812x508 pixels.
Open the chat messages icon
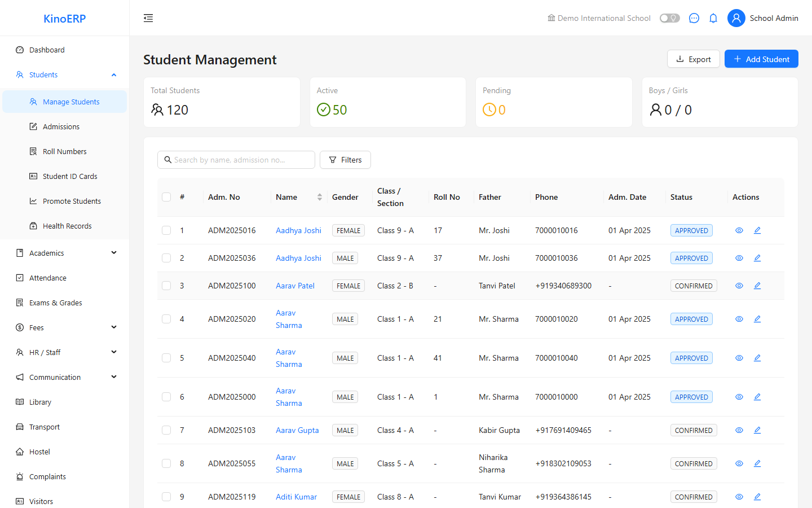click(694, 18)
